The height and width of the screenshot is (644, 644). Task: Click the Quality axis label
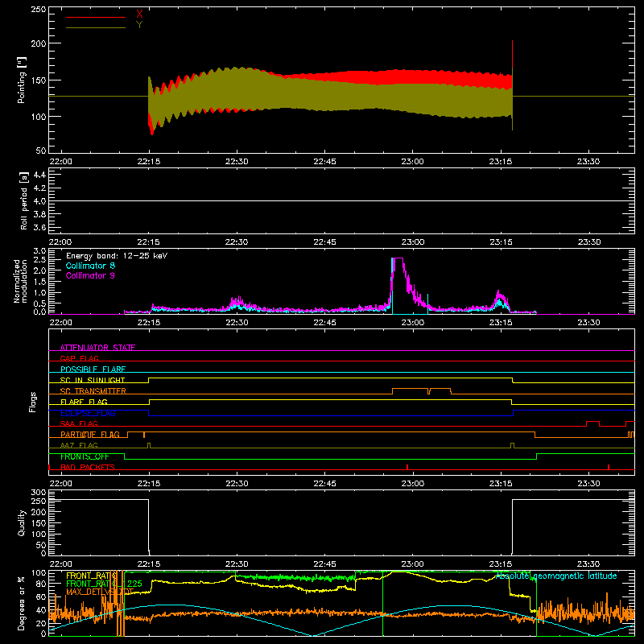[22, 522]
